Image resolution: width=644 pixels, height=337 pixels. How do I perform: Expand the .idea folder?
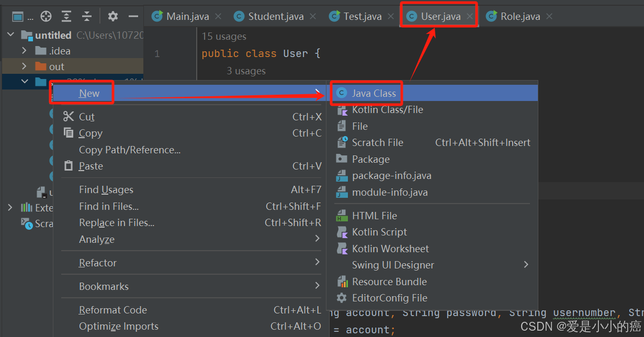[x=24, y=51]
